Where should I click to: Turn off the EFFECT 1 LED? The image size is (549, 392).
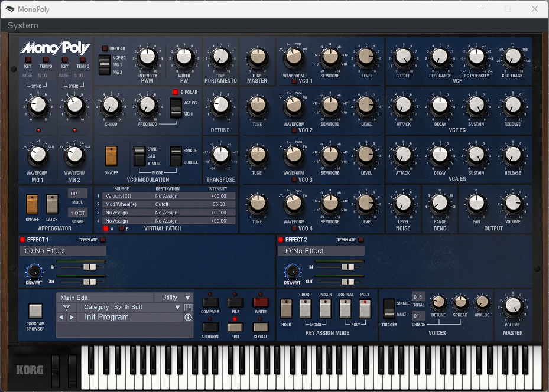(x=22, y=240)
